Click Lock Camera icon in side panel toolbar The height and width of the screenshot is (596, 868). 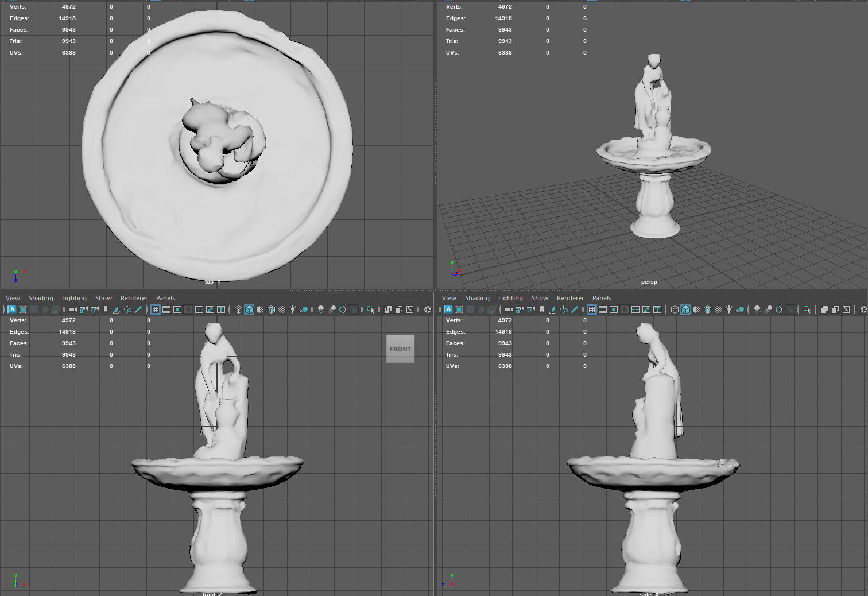point(520,309)
